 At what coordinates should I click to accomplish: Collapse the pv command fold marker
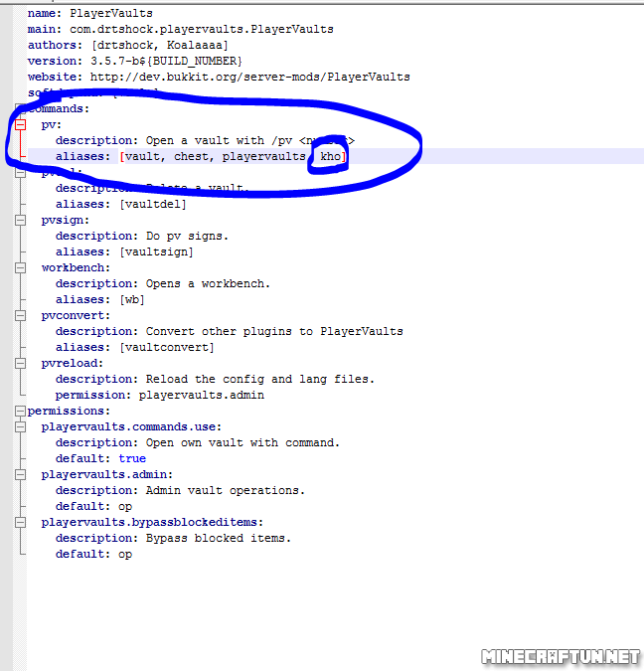[x=20, y=124]
